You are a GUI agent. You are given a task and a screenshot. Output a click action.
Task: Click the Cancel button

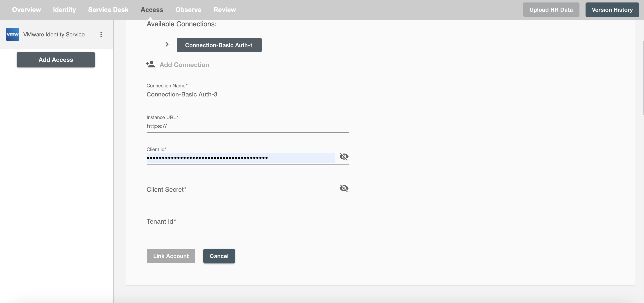pyautogui.click(x=219, y=256)
